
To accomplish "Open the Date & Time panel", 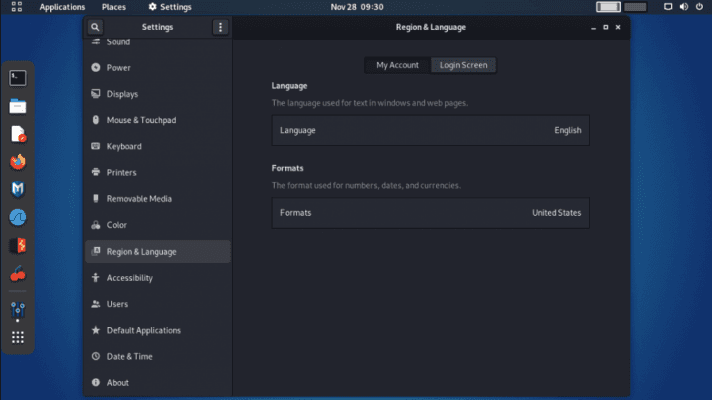I will 129,356.
